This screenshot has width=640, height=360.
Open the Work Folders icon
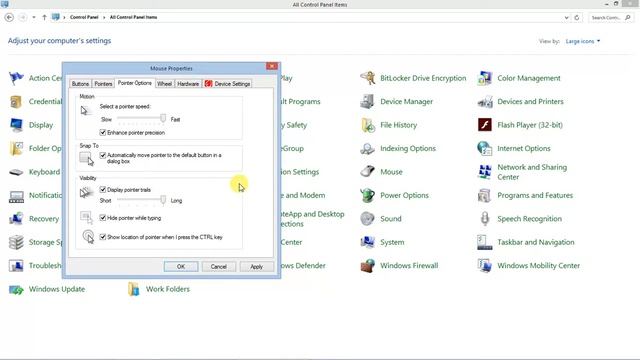pos(133,289)
